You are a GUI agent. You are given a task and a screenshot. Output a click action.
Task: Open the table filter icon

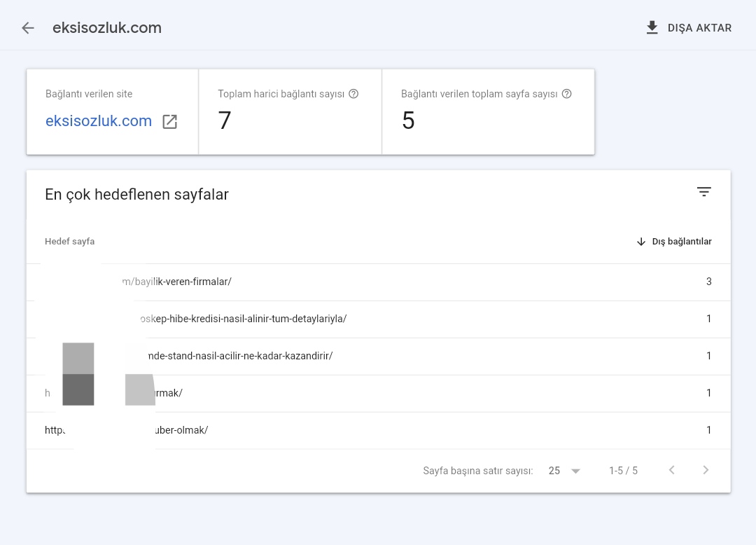(704, 192)
